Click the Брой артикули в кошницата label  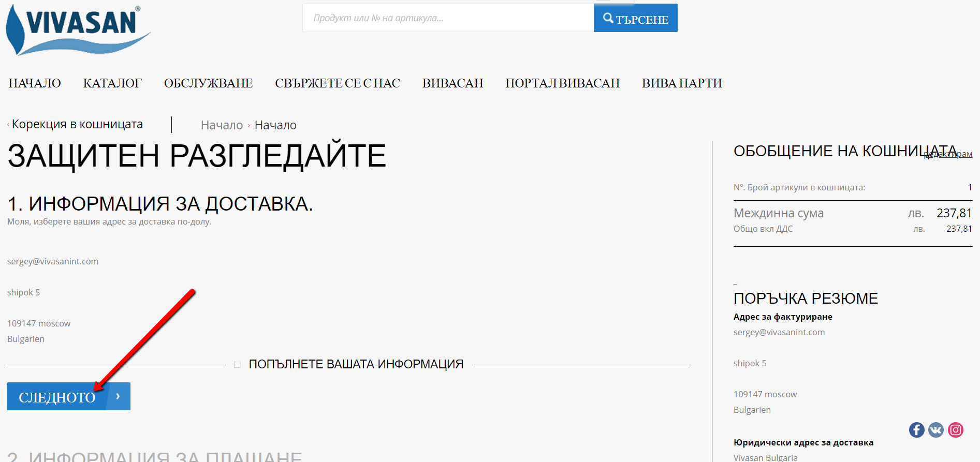point(799,187)
